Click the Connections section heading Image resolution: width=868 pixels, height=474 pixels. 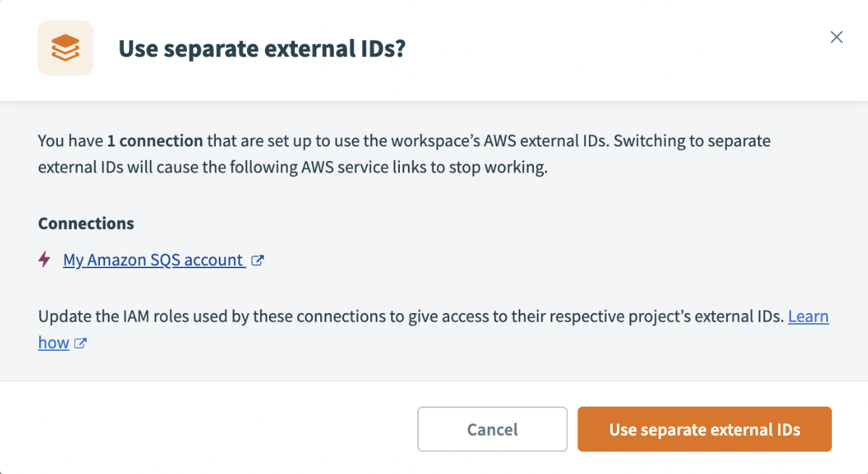85,223
